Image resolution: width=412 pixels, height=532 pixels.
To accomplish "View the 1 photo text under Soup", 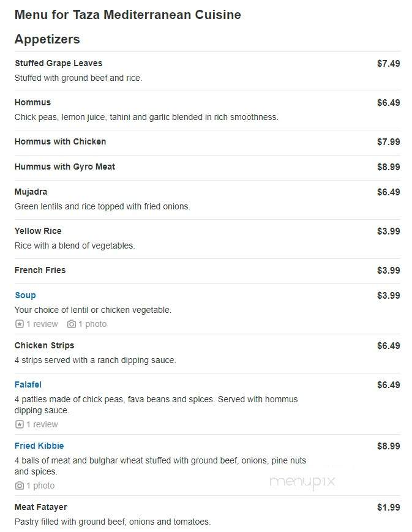I will 92,324.
